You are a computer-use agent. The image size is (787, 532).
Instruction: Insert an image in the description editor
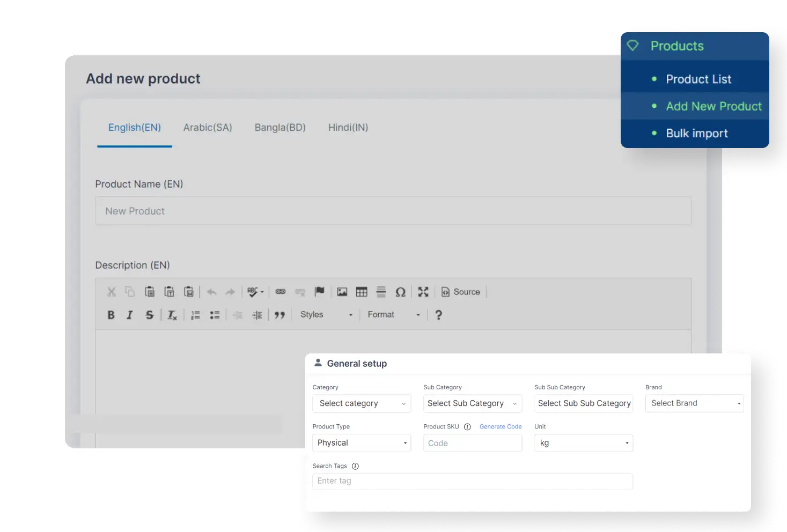[x=342, y=292]
